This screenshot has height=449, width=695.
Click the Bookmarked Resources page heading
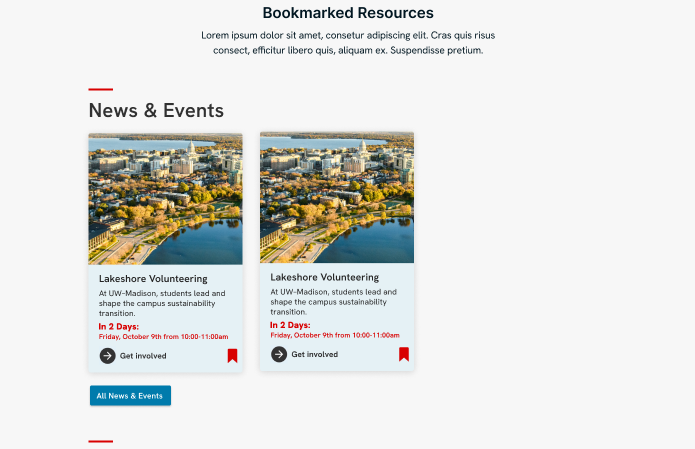pos(348,13)
